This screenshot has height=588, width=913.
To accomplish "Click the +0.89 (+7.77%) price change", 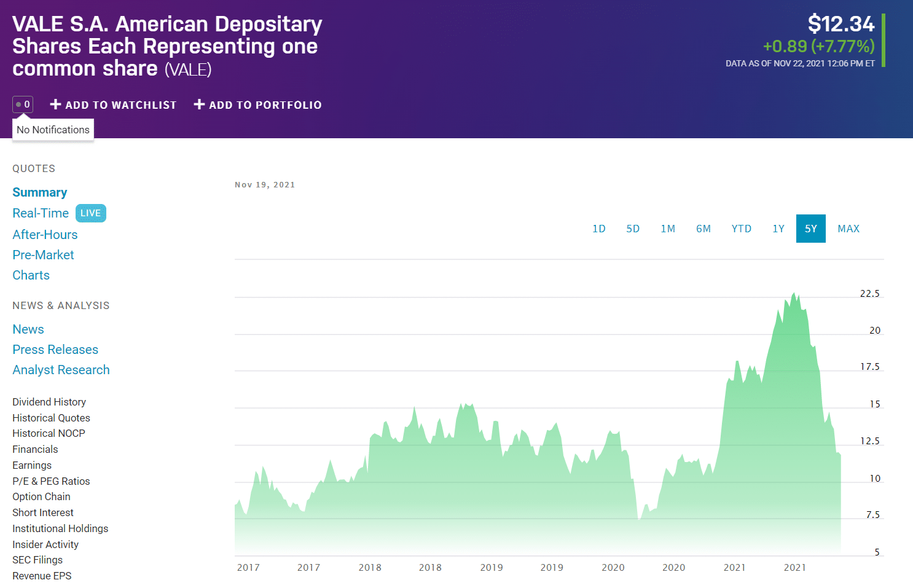I will click(818, 46).
